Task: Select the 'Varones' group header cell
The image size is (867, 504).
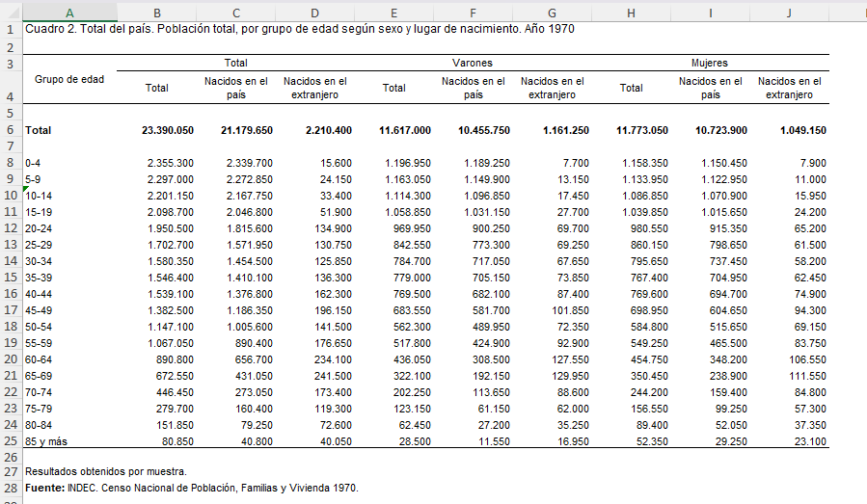Action: click(x=473, y=63)
